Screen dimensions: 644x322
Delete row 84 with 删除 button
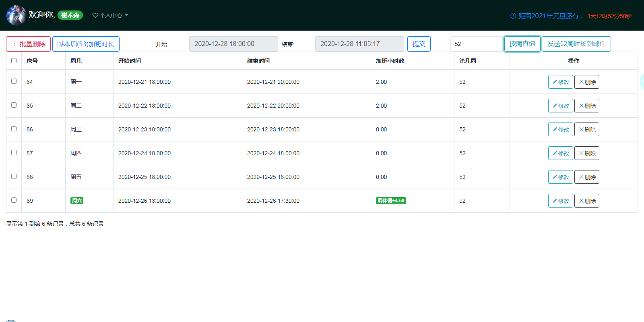(587, 82)
